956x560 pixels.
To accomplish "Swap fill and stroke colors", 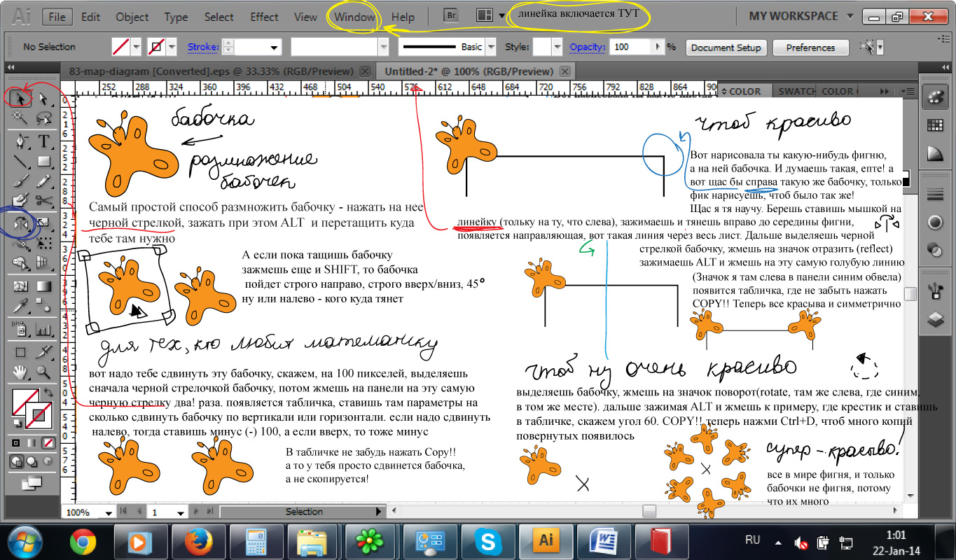I will click(x=48, y=393).
